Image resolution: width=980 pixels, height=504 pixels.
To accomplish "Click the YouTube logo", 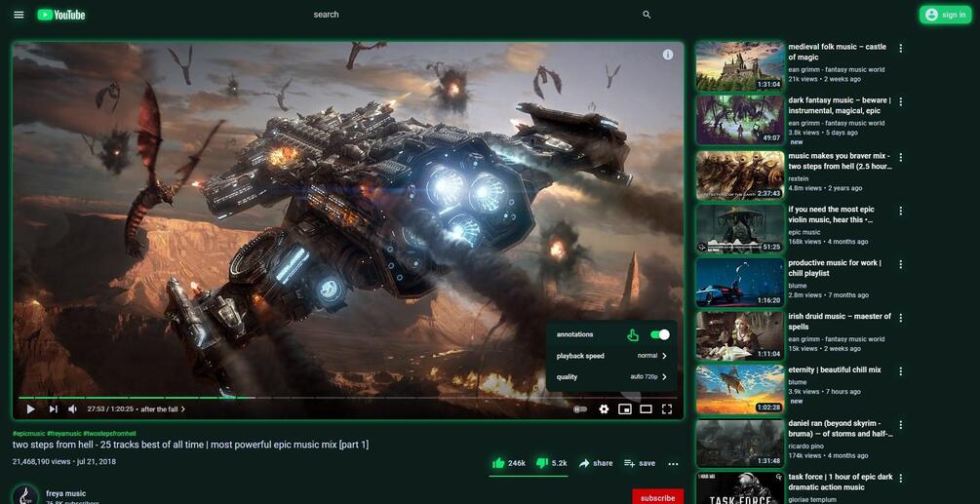I will click(x=61, y=15).
